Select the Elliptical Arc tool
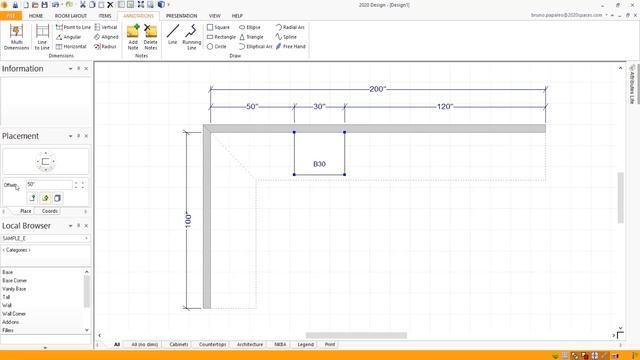 tap(256, 47)
